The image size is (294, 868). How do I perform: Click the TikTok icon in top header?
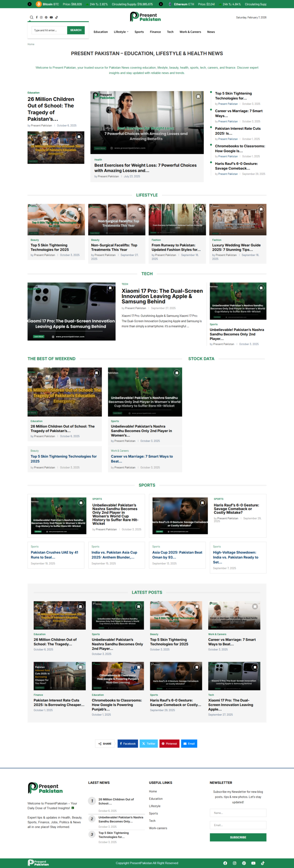tap(57, 17)
